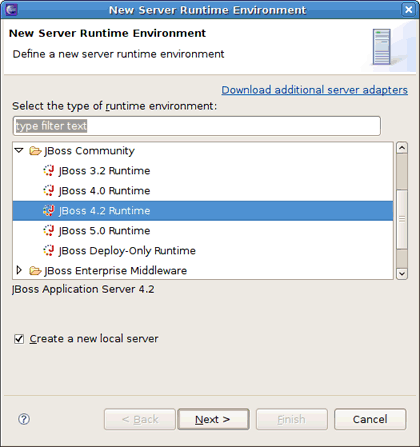Click the JBoss 5.0 Runtime icon
Screen dimensions: 420x447
[x=49, y=231]
